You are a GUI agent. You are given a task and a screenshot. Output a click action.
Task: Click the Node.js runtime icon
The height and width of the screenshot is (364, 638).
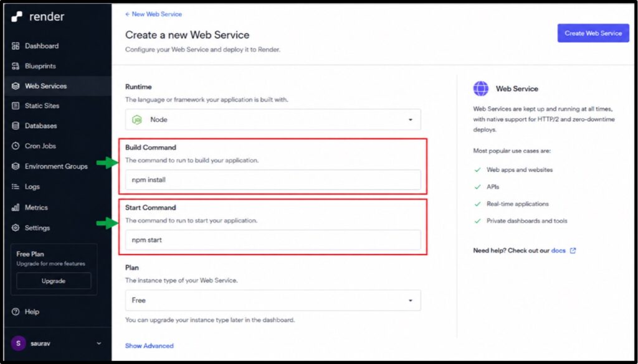pyautogui.click(x=138, y=119)
